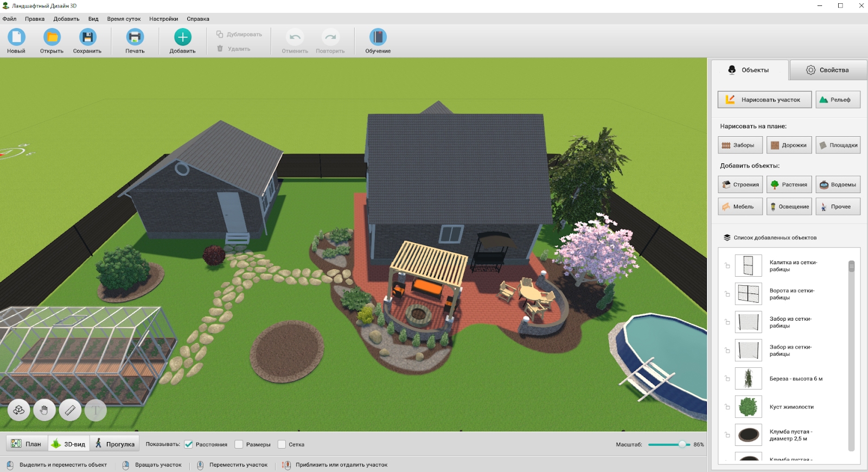The height and width of the screenshot is (472, 868).
Task: Save the project with the Сохранить icon
Action: click(x=87, y=37)
